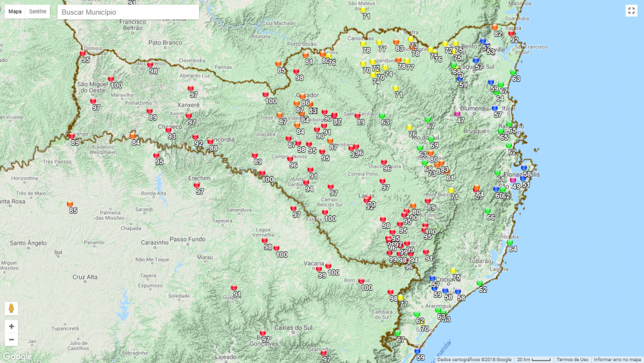Select yellow marker 75 above Criciúma
The width and height of the screenshot is (644, 363).
[453, 271]
